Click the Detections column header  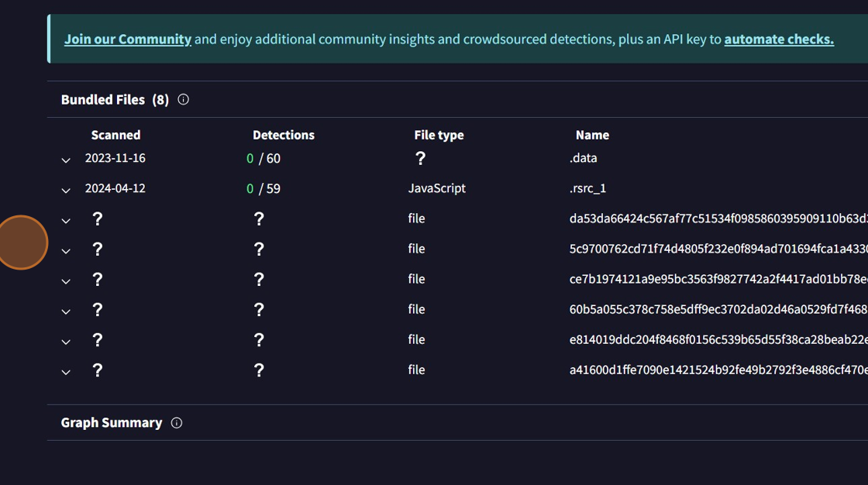[x=284, y=135]
